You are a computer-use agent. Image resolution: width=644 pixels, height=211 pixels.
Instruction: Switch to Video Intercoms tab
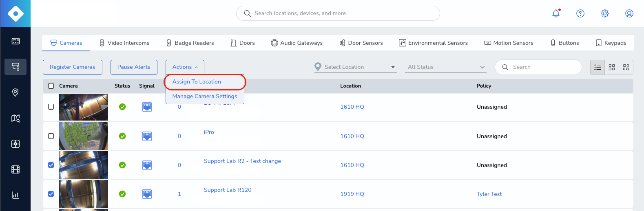click(124, 43)
